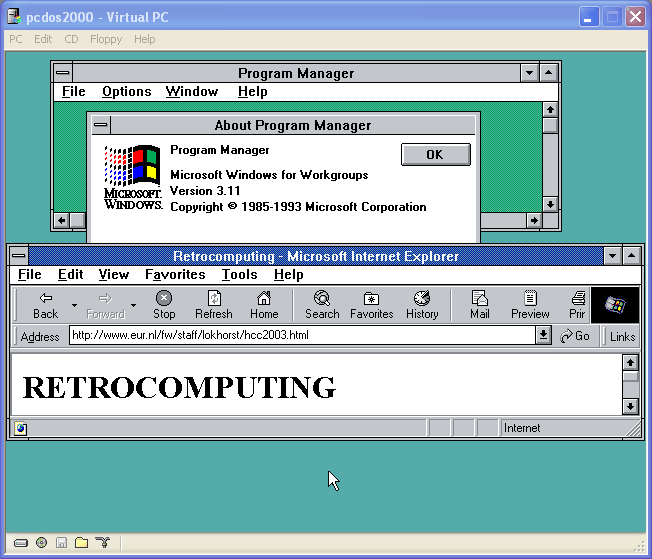The height and width of the screenshot is (559, 652).
Task: Click the page icon in Internet Explorer status bar
Action: click(20, 428)
